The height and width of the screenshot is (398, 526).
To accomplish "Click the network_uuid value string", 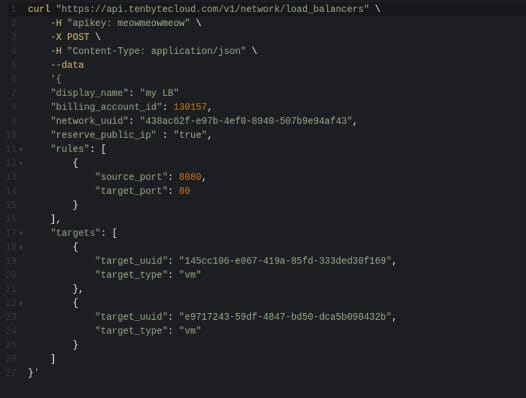I will [x=246, y=121].
